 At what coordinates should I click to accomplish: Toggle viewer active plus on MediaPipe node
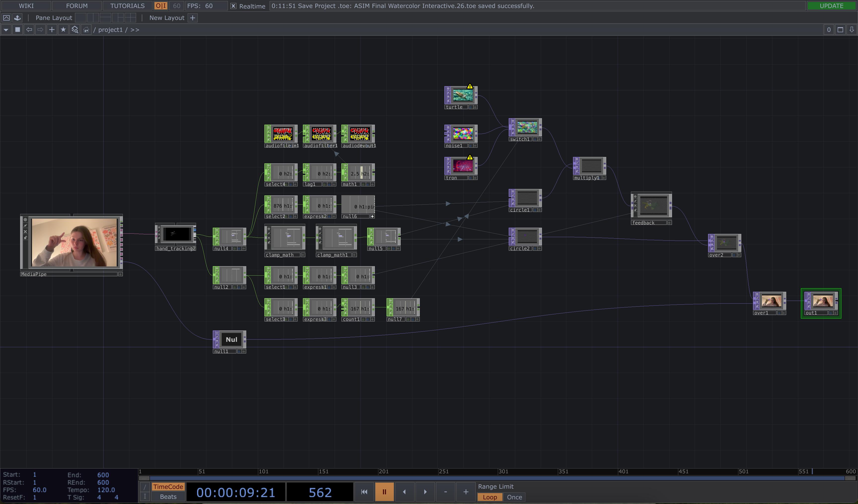(120, 274)
